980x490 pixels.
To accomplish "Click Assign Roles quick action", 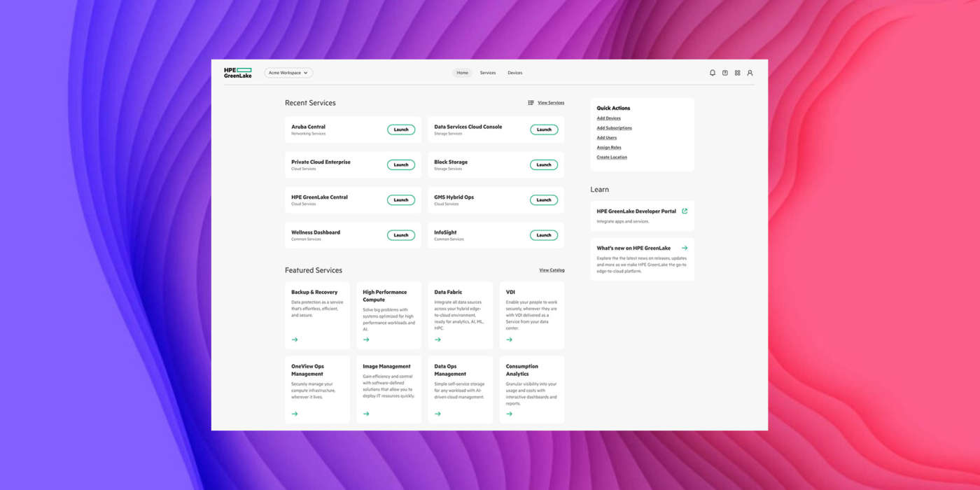I will [609, 148].
